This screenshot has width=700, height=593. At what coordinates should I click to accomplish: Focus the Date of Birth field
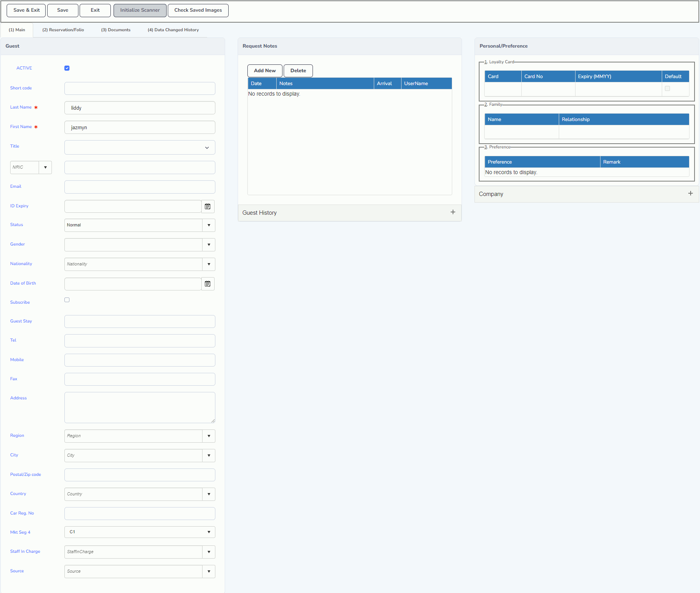tap(133, 284)
